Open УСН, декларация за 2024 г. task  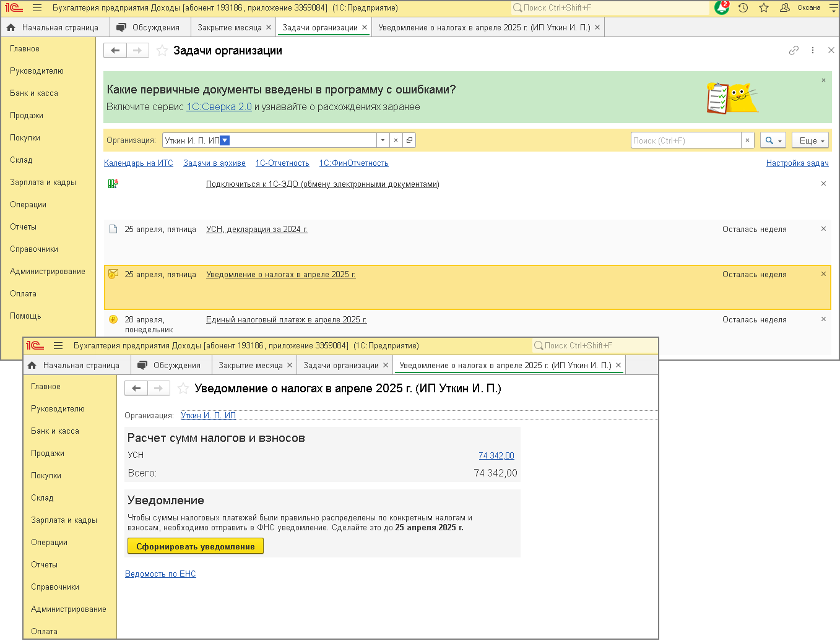pyautogui.click(x=257, y=230)
